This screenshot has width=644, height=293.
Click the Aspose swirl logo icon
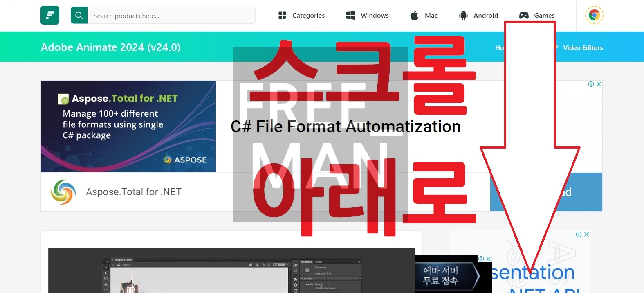[x=63, y=192]
